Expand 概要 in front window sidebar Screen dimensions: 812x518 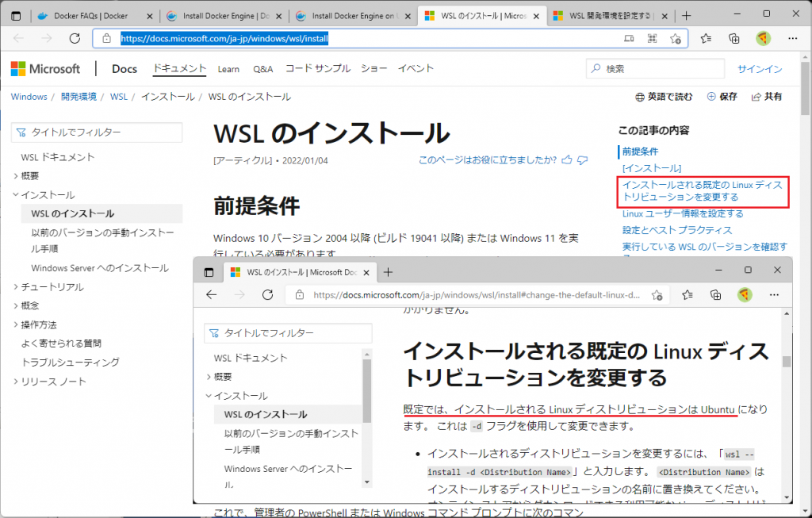209,377
